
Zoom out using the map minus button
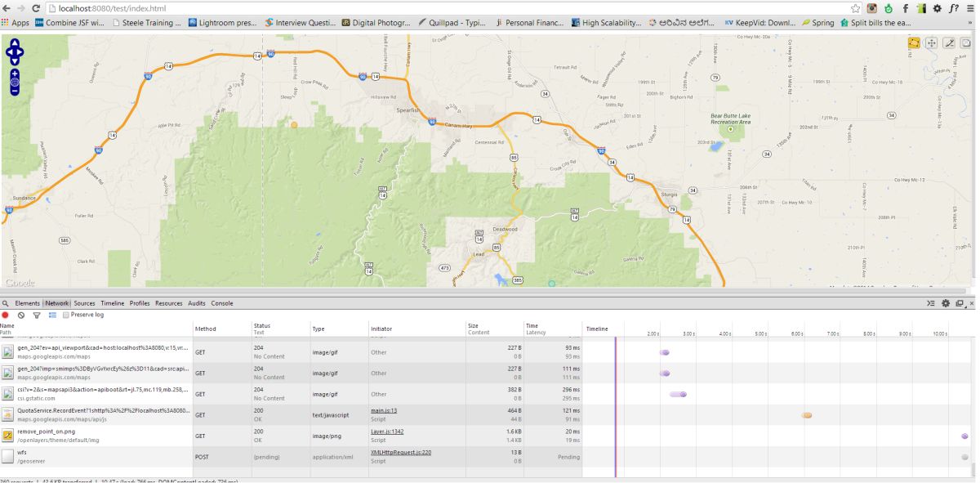pyautogui.click(x=15, y=90)
